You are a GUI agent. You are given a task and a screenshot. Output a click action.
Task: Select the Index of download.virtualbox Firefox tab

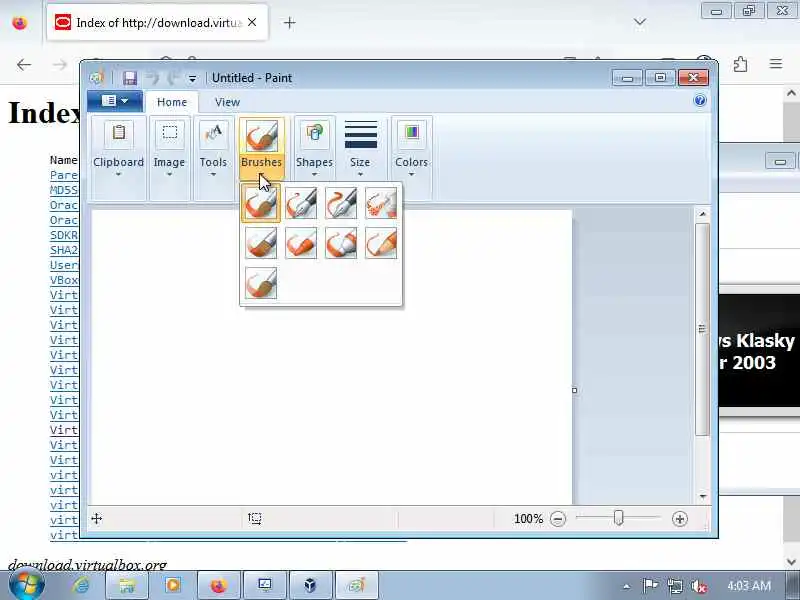(157, 23)
